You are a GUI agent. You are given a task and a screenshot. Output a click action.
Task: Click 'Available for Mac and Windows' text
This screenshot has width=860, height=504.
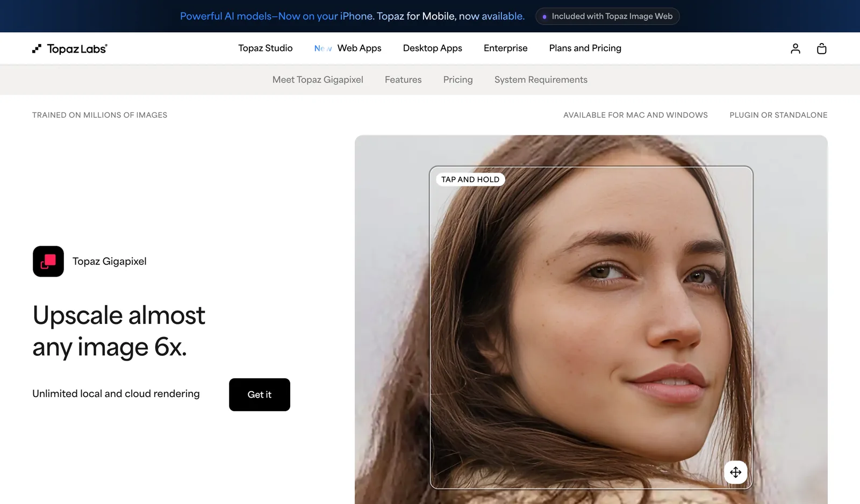tap(635, 115)
